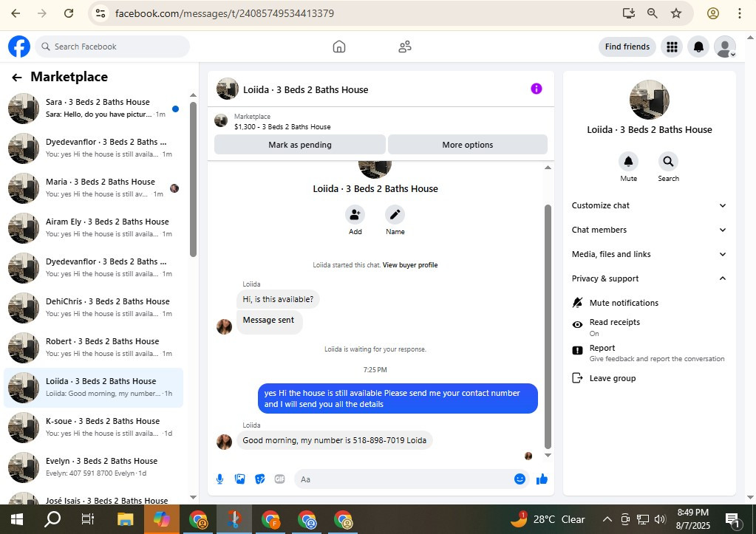Screen dimensions: 756x534
Task: Open the Windows notification center
Action: tap(733, 519)
